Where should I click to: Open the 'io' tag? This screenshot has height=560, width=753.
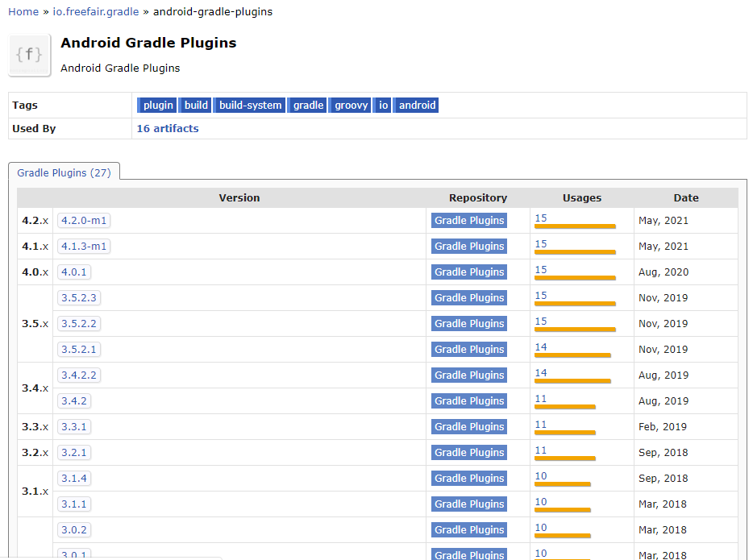[x=383, y=105]
